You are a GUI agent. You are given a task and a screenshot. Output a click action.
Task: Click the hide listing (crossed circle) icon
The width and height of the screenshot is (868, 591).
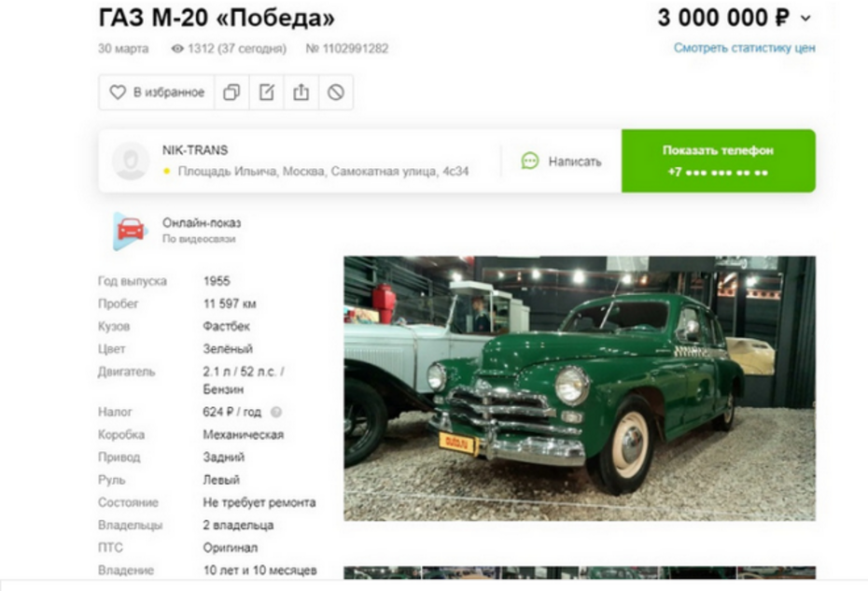click(335, 91)
